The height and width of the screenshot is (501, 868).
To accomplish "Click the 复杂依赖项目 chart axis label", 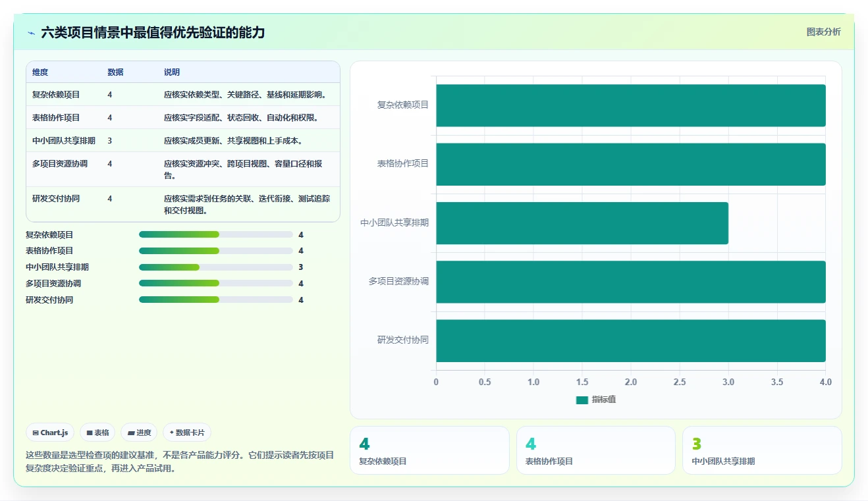I will coord(403,105).
